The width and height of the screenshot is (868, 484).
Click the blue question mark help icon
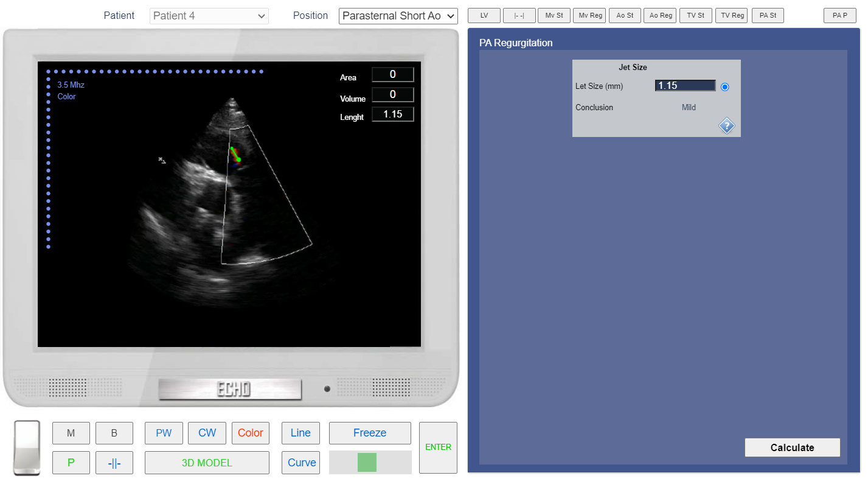click(x=726, y=126)
